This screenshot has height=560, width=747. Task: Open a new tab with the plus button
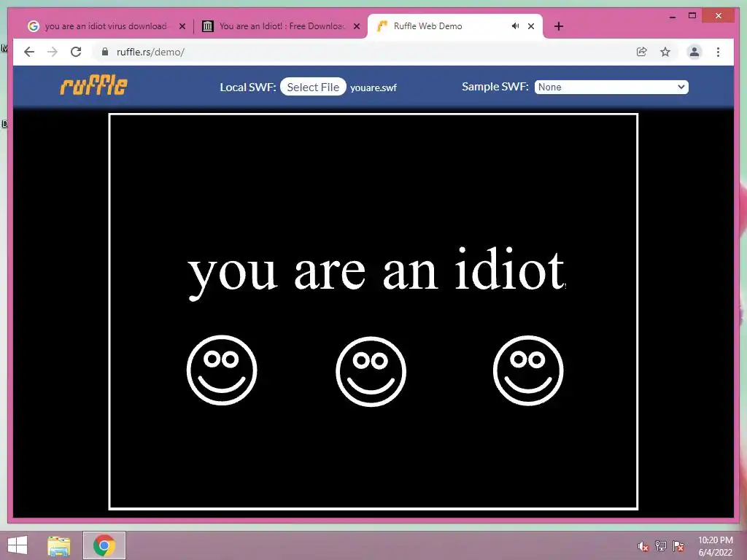pos(559,26)
